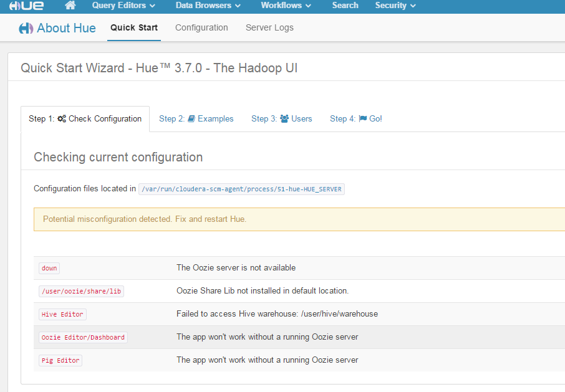Click the configuration path /var/run/cloudera-scm-agent
565x392 pixels.
point(241,189)
